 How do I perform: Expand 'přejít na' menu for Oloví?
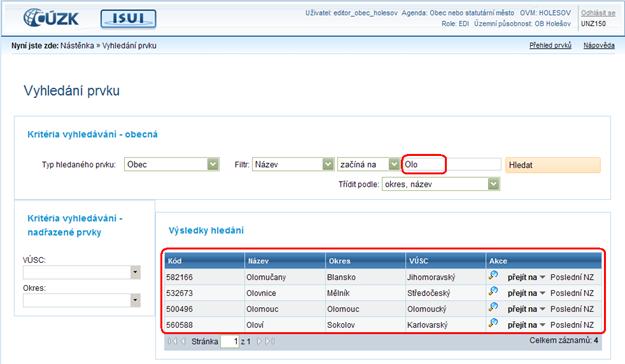(526, 325)
